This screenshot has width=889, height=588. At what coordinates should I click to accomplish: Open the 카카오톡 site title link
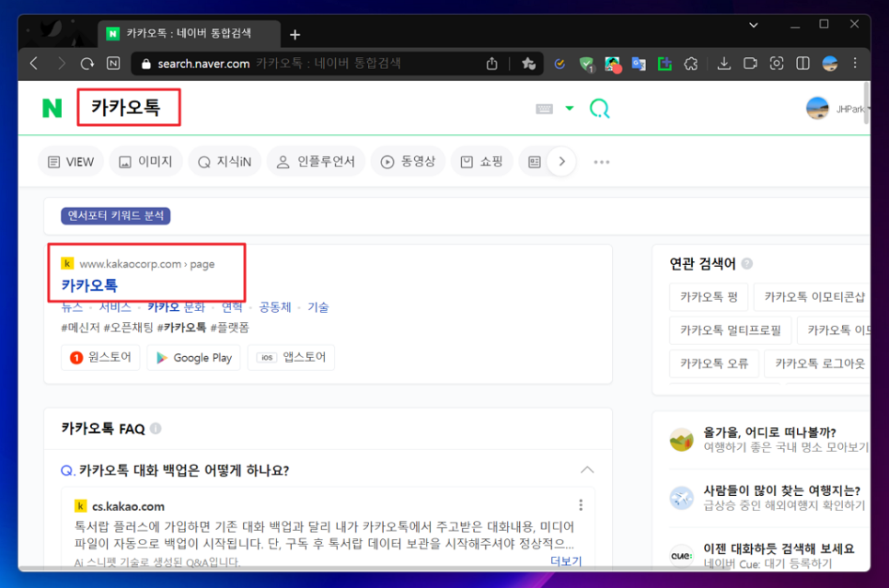tap(89, 285)
